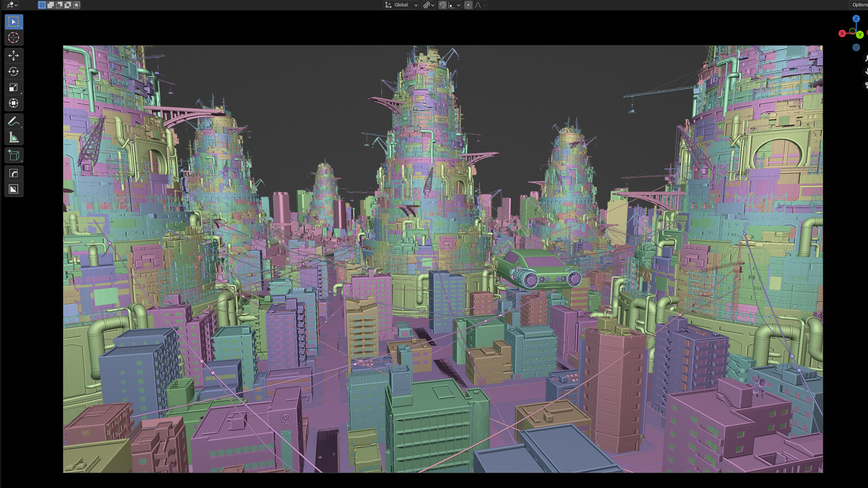Select the Transform tool
The height and width of the screenshot is (488, 868).
tap(14, 103)
